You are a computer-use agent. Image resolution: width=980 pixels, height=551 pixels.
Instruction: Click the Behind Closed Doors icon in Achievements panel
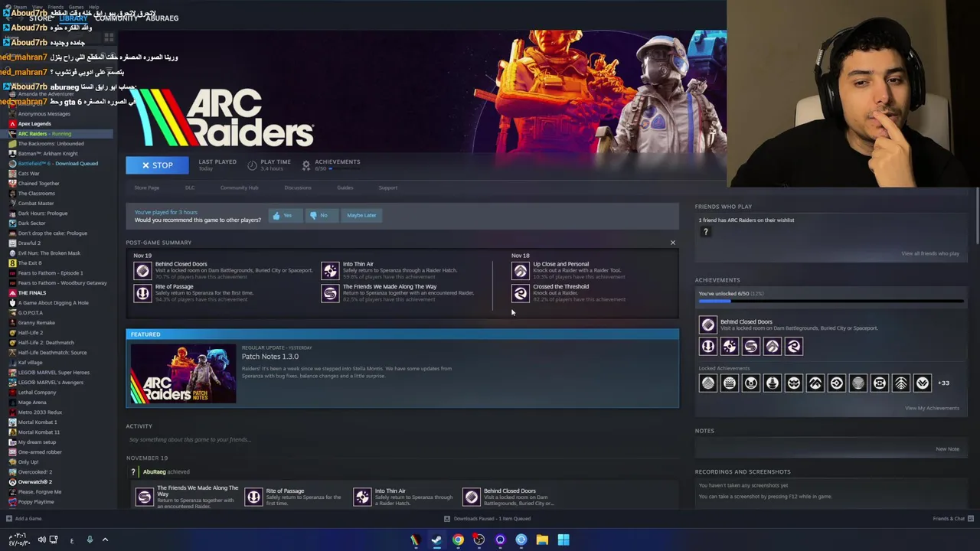707,325
